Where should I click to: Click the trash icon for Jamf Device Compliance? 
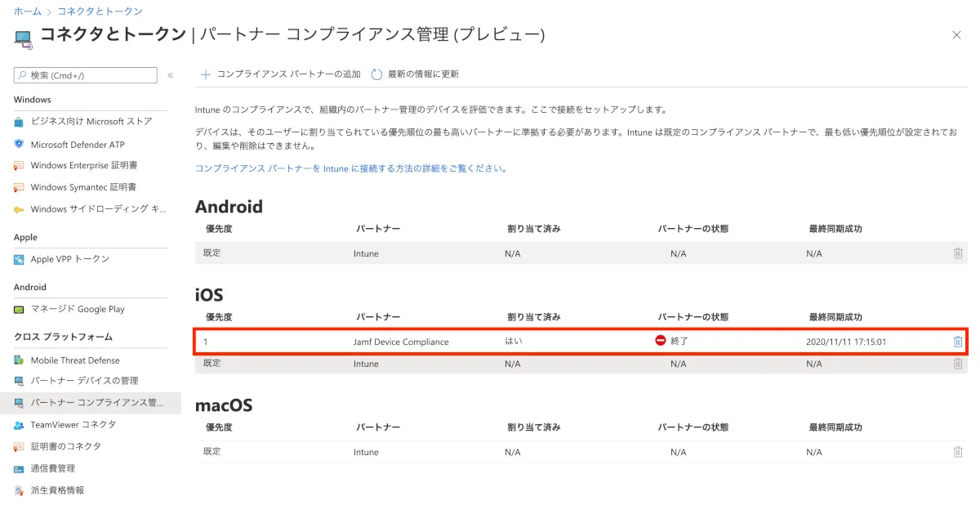pos(958,342)
